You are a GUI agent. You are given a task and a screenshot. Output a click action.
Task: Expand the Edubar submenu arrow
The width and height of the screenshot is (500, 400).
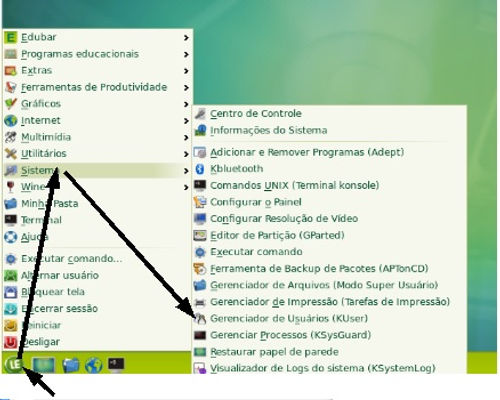tap(186, 38)
